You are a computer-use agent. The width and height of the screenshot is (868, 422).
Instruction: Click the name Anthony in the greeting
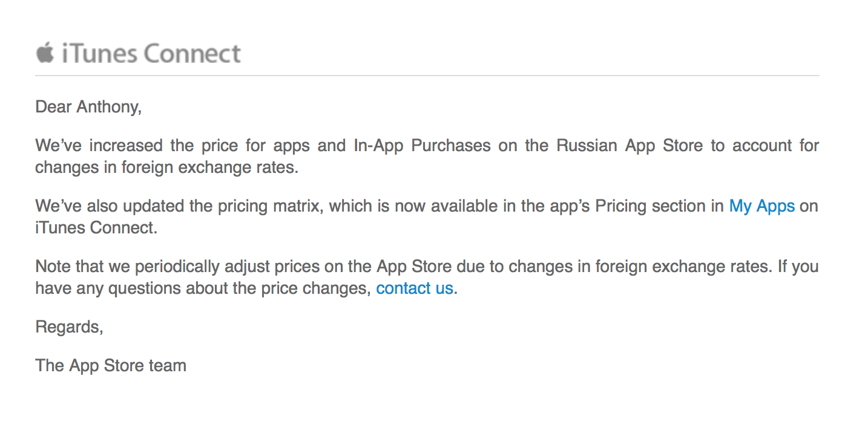coord(108,107)
